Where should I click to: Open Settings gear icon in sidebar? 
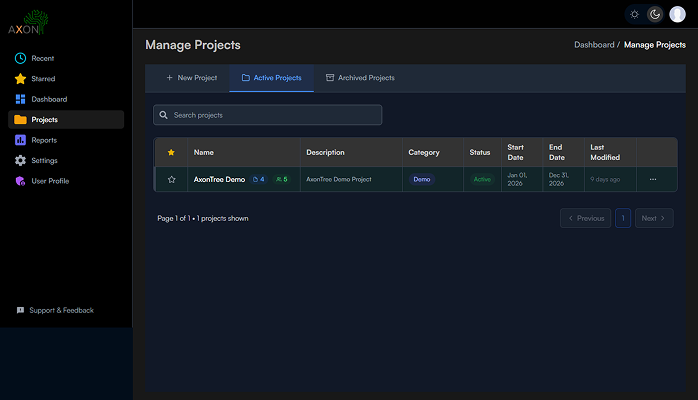pos(20,160)
